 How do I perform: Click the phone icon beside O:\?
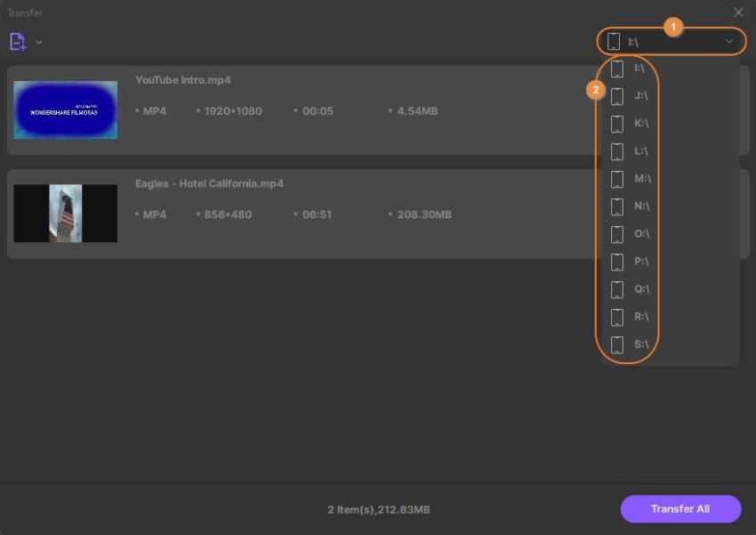click(617, 234)
